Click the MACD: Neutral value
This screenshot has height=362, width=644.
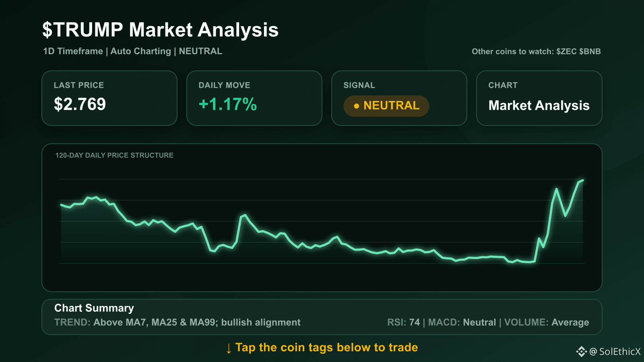462,322
